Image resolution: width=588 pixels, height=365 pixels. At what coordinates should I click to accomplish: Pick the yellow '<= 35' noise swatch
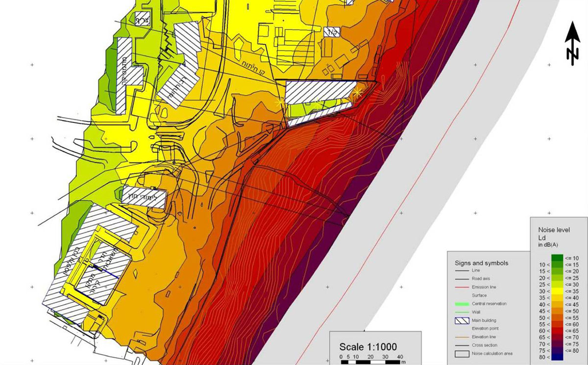click(x=556, y=291)
